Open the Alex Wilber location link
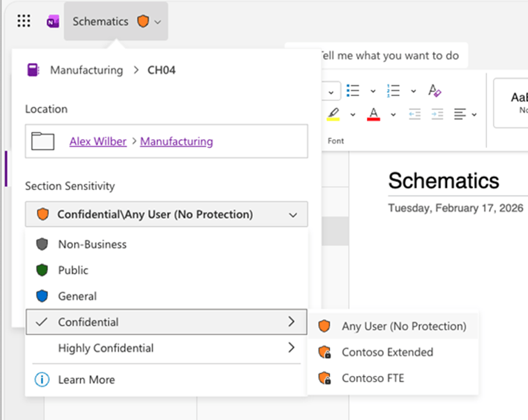This screenshot has width=528, height=420. pyautogui.click(x=98, y=142)
